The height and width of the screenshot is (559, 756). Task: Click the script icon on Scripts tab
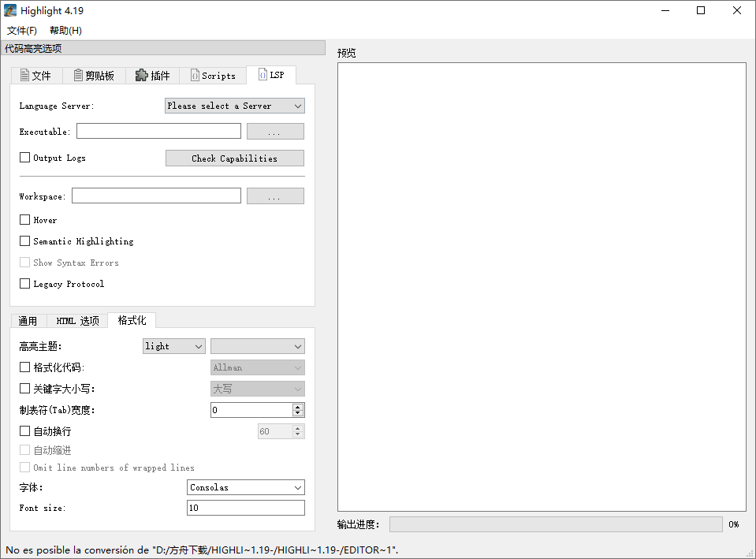(195, 75)
